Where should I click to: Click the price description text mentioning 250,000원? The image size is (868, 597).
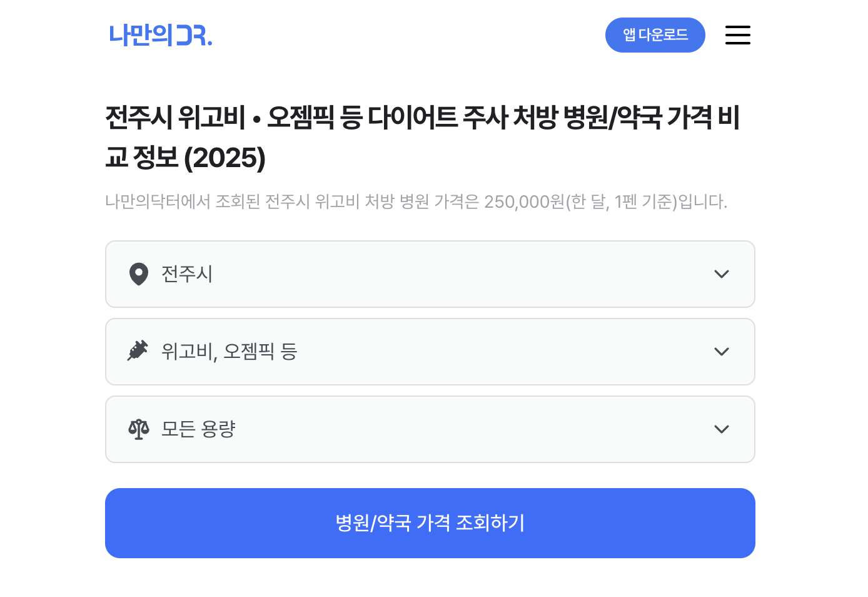click(416, 202)
